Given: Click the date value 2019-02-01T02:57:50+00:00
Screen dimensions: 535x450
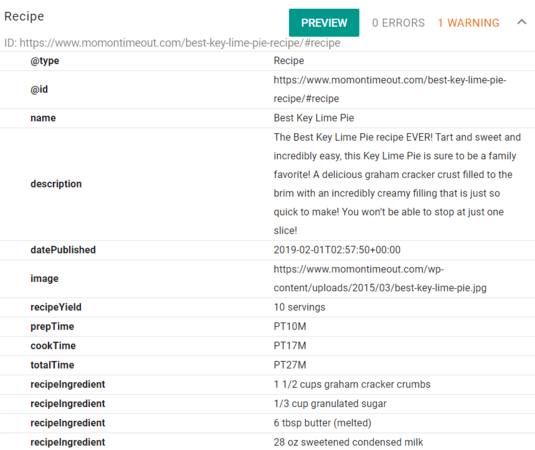Looking at the screenshot, I should pos(337,250).
